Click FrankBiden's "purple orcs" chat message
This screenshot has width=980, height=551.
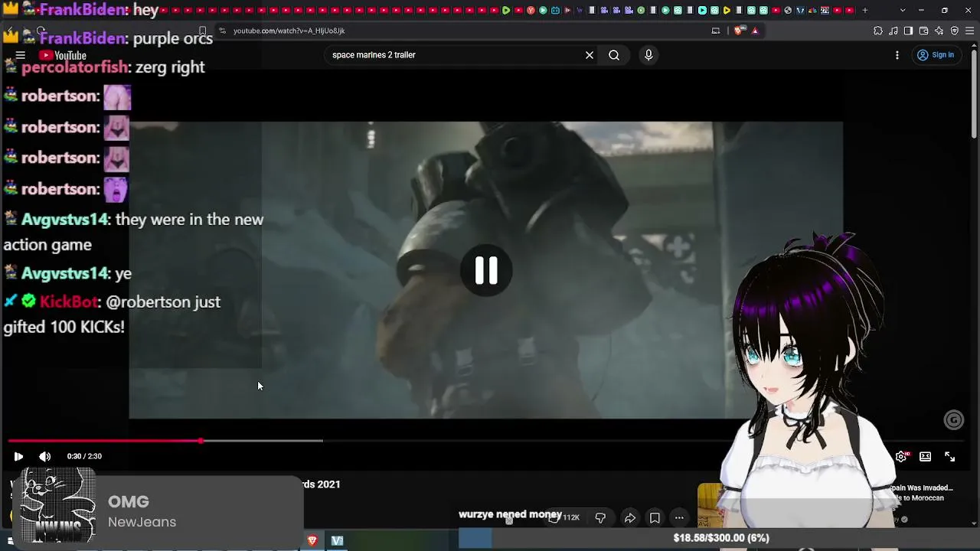pos(171,38)
